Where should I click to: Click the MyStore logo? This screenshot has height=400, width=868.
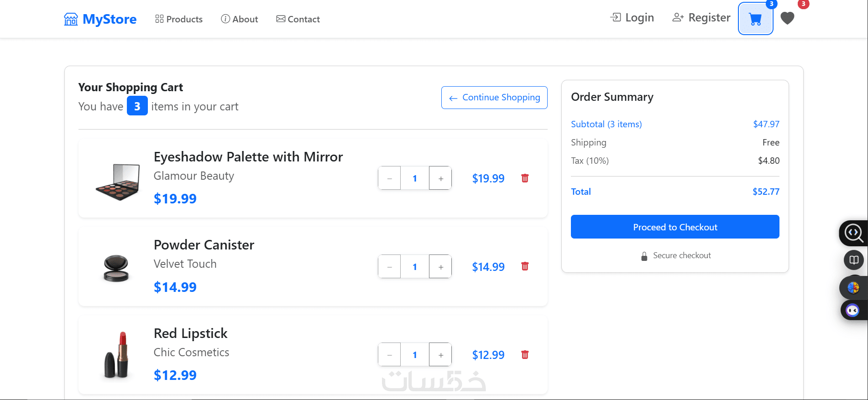tap(100, 19)
